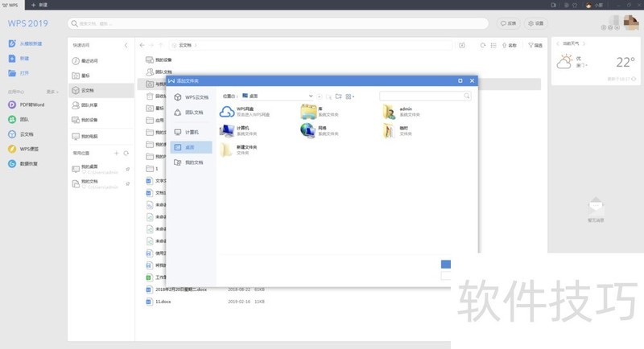Image resolution: width=644 pixels, height=349 pixels.
Task: Add a common location with the plus icon
Action: click(x=116, y=153)
